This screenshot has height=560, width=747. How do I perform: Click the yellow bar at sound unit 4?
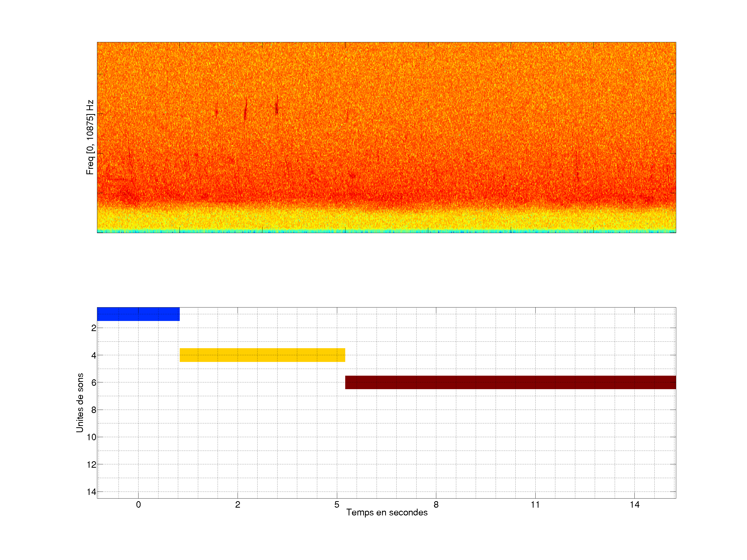pos(262,355)
